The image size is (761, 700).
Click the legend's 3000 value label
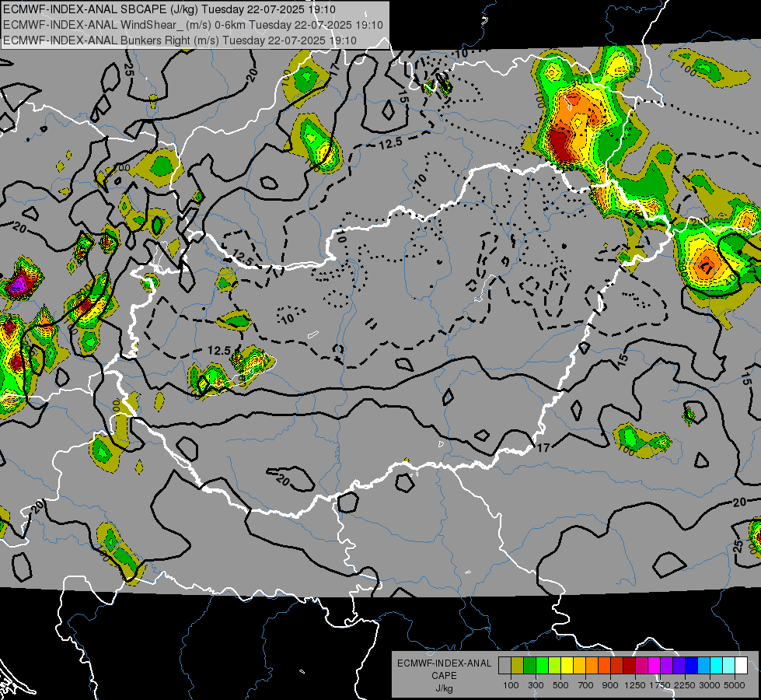click(710, 685)
